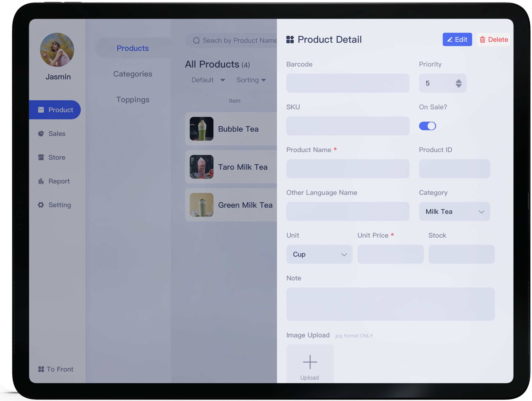Click the plus Upload image icon
Viewport: 532px width, 401px height.
tap(310, 362)
